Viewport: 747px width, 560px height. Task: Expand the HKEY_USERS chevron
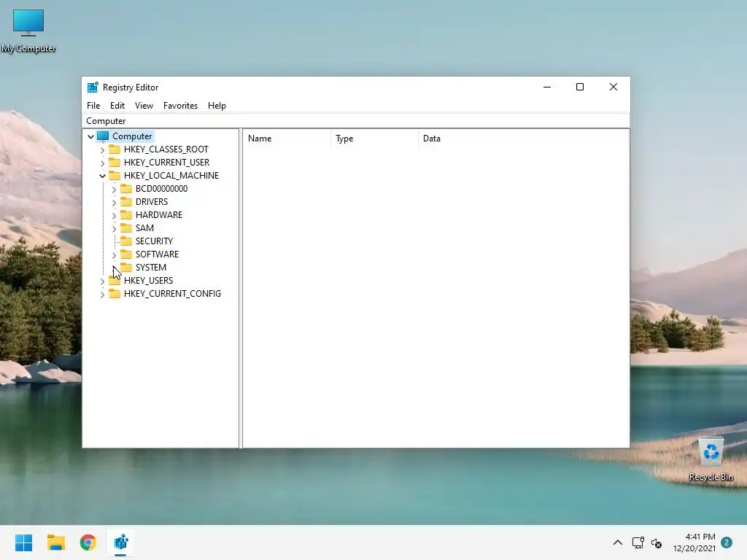tap(102, 281)
